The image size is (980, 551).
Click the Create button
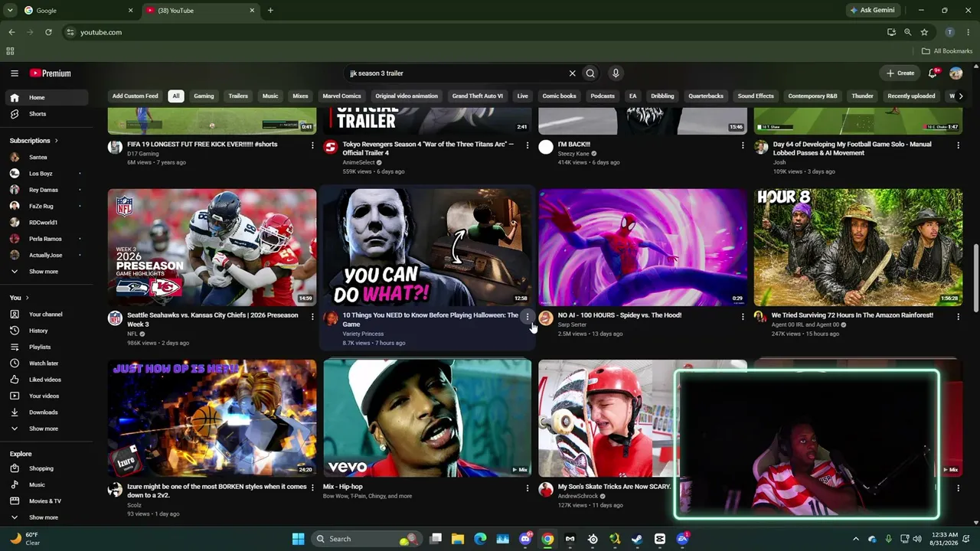[900, 73]
